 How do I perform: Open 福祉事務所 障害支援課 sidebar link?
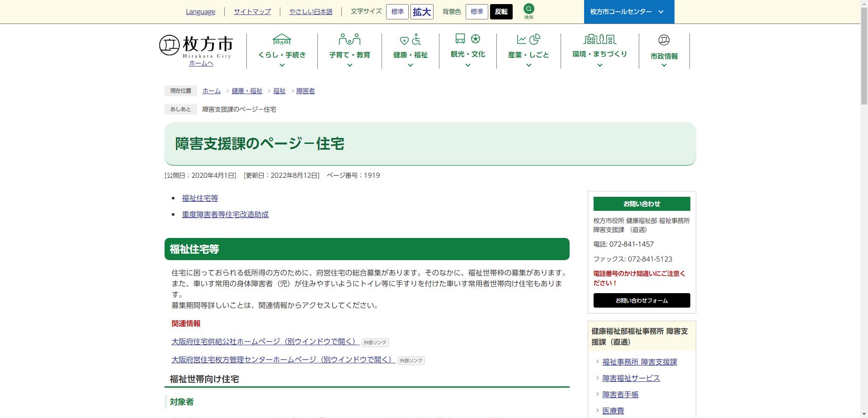[639, 362]
